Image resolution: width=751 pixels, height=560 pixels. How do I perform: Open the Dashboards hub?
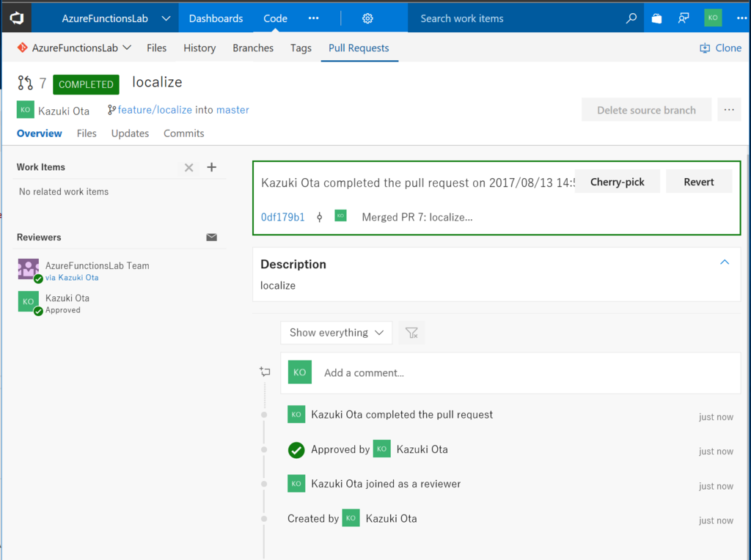216,18
